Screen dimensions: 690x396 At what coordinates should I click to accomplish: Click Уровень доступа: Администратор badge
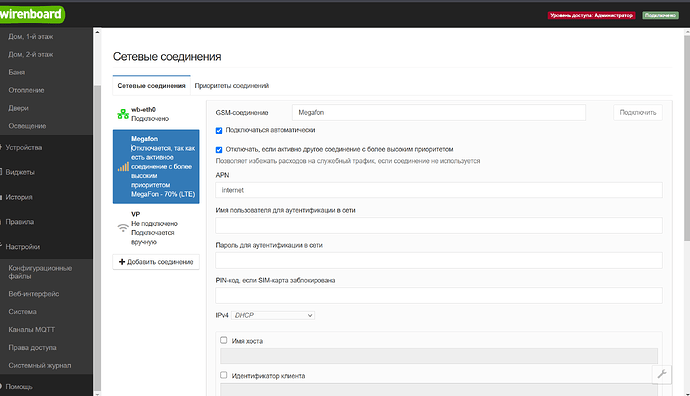tap(591, 15)
